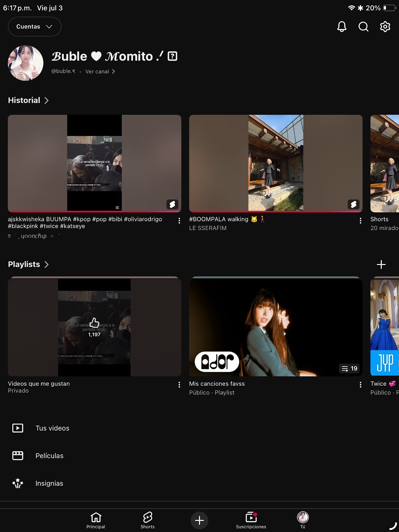Screen dimensions: 399x532
Task: Tap the 19 videos playlist count badge
Action: coord(349,368)
